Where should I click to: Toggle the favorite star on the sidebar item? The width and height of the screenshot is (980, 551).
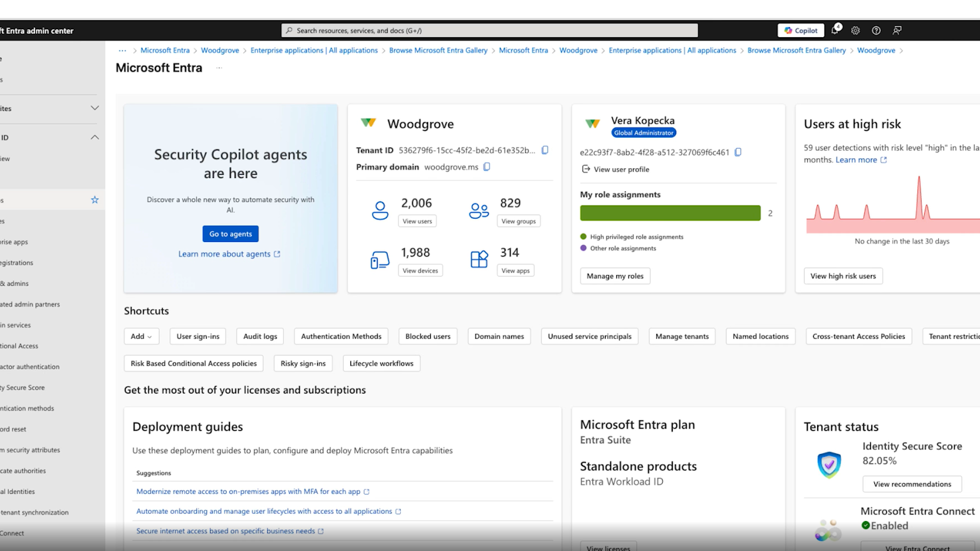coord(94,199)
